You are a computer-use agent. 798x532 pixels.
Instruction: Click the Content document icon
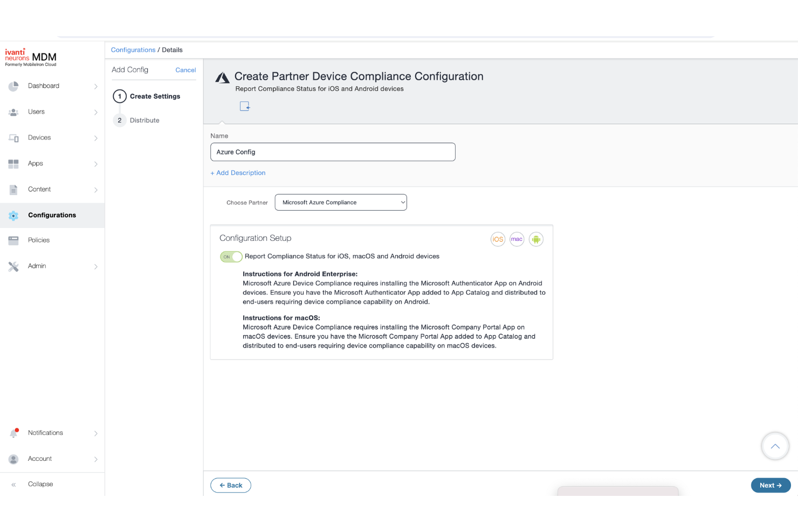point(13,190)
